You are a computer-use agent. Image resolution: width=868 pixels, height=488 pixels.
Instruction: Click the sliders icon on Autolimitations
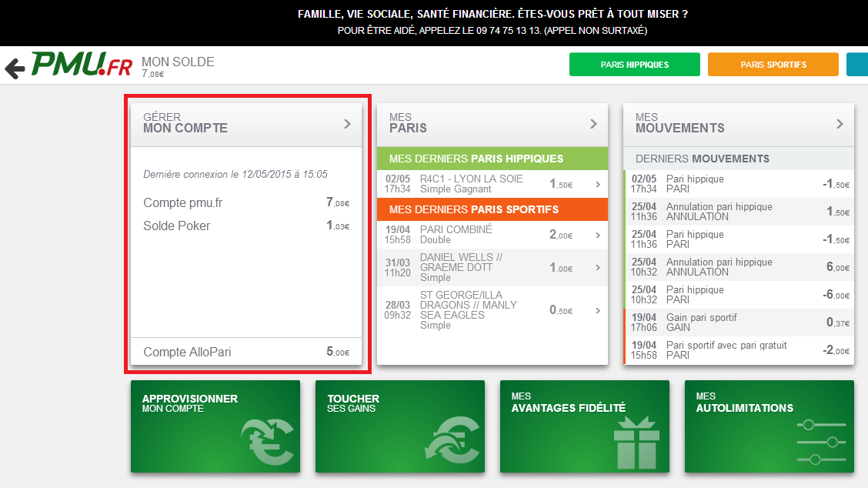822,442
